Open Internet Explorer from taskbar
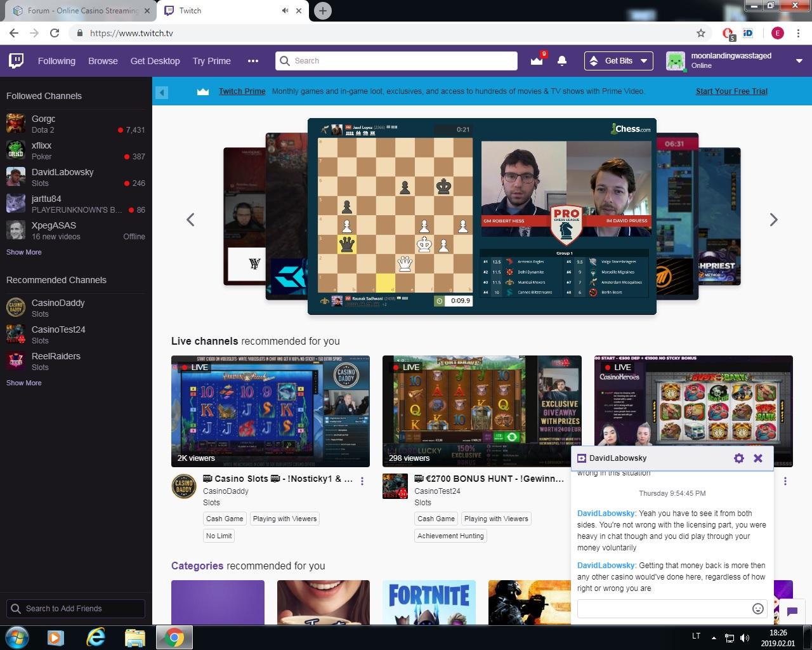This screenshot has width=812, height=650. (x=96, y=637)
